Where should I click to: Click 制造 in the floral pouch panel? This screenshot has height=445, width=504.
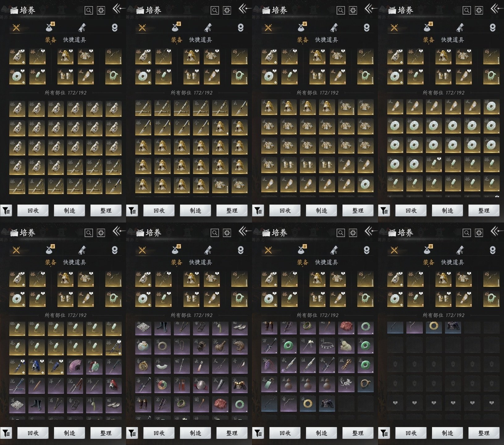pyautogui.click(x=195, y=433)
